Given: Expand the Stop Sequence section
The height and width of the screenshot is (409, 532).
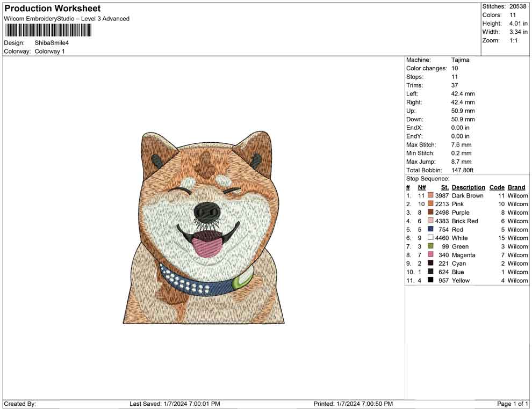Looking at the screenshot, I should (x=427, y=178).
